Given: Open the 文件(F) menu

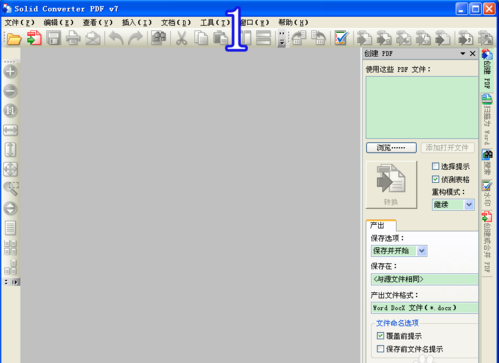Looking at the screenshot, I should [x=20, y=23].
